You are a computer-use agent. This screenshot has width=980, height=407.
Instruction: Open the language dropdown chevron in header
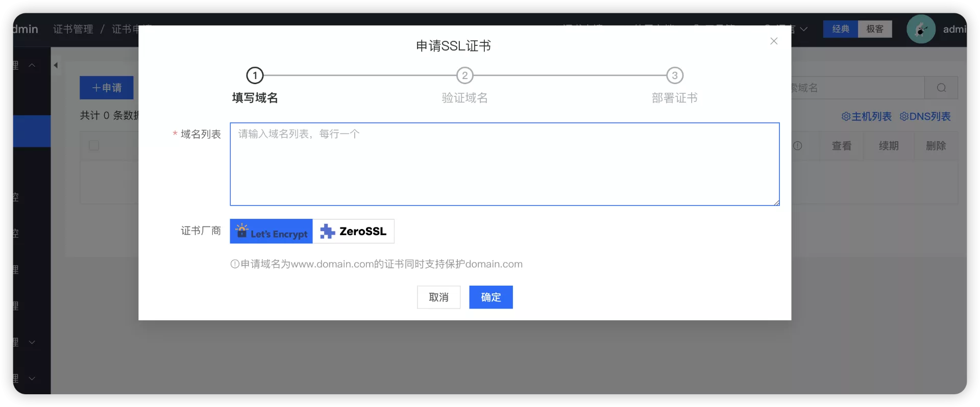click(x=803, y=29)
